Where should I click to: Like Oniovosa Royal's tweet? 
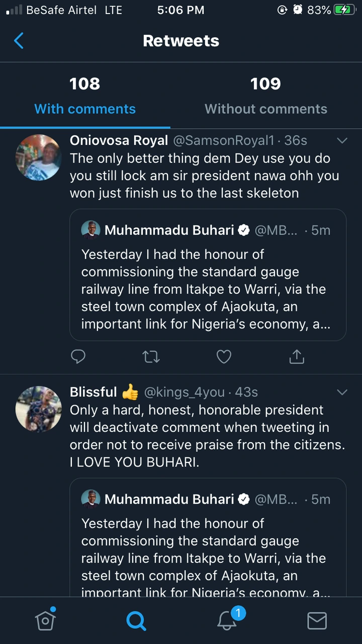[224, 357]
